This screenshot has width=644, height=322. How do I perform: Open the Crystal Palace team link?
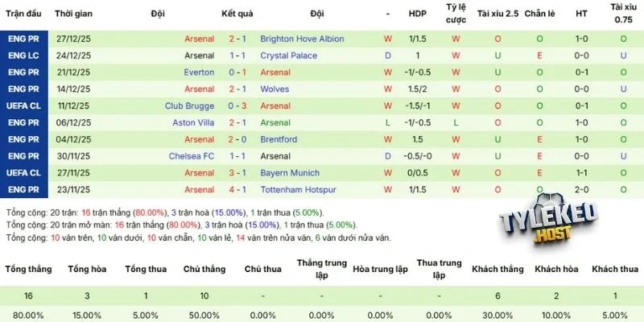(x=288, y=56)
